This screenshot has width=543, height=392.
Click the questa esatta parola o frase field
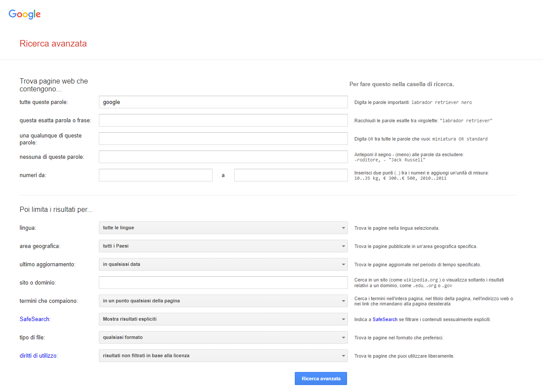[x=223, y=121]
